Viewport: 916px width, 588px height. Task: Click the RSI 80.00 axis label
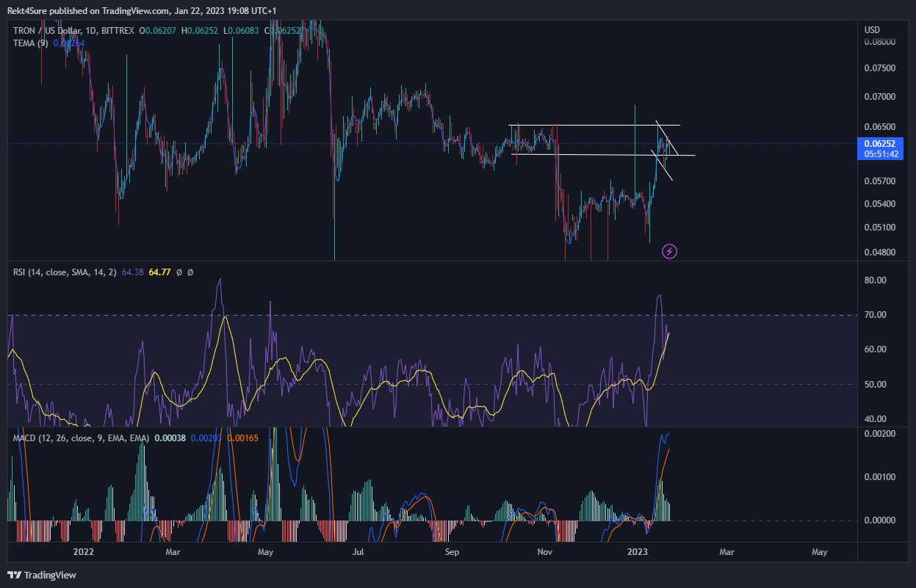point(876,280)
